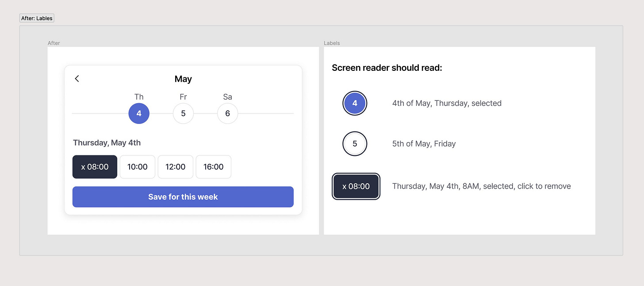This screenshot has width=644, height=286.
Task: Select day 6 under Sa column
Action: 227,113
